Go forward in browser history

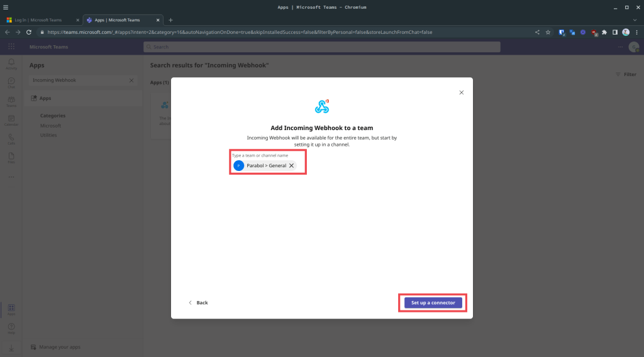tap(18, 32)
